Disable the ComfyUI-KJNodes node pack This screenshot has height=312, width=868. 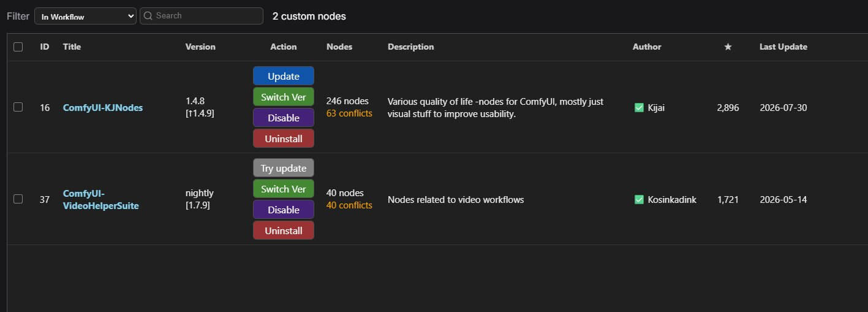click(x=284, y=118)
